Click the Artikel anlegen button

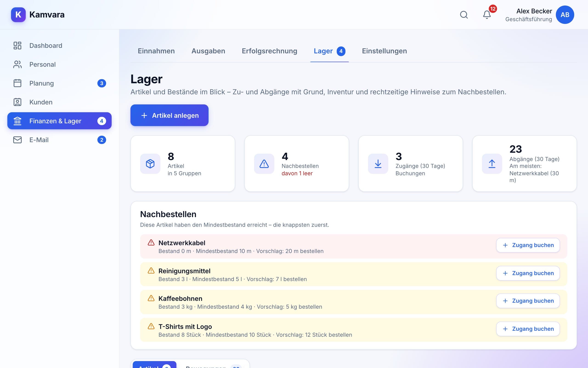point(169,115)
